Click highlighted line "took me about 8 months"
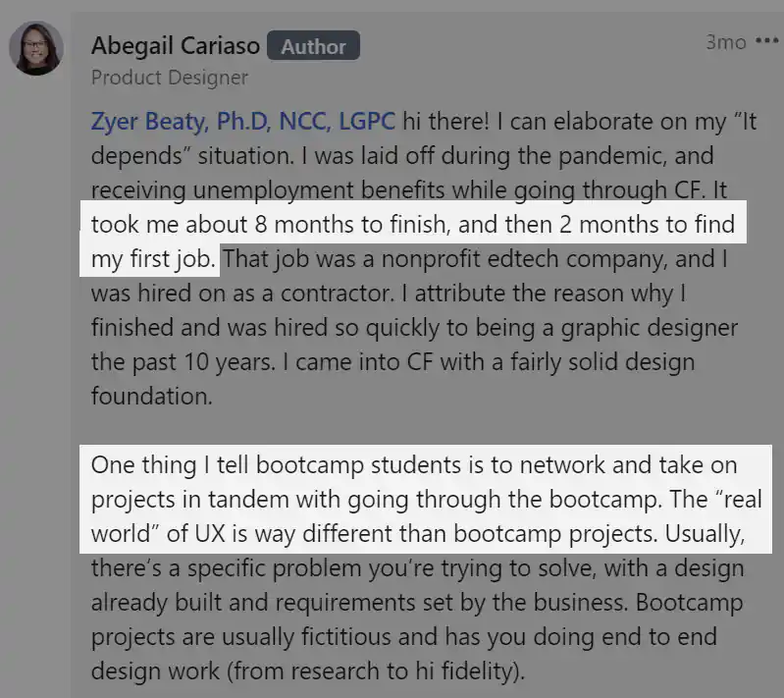 point(413,224)
